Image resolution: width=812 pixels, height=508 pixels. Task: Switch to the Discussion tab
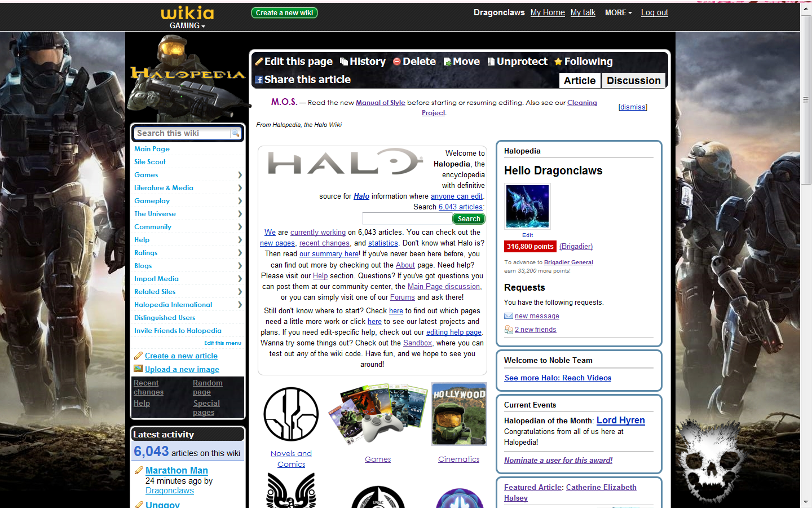tap(633, 81)
